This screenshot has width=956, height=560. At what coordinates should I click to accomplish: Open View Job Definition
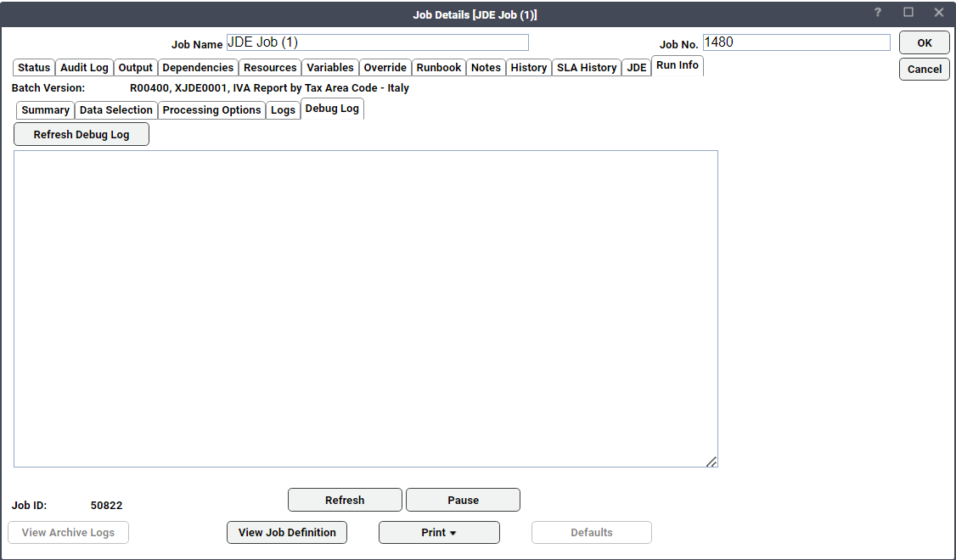[287, 533]
